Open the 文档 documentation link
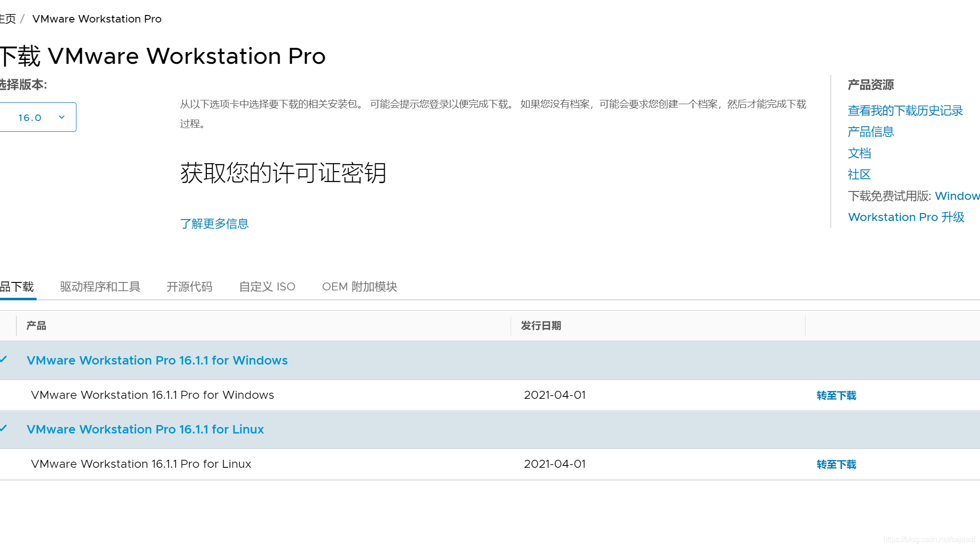Image resolution: width=980 pixels, height=548 pixels. (859, 153)
